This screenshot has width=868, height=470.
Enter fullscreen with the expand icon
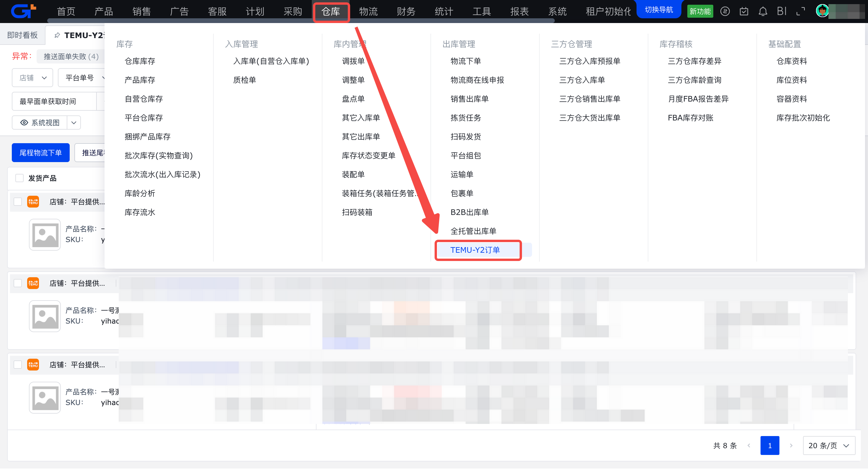tap(801, 12)
